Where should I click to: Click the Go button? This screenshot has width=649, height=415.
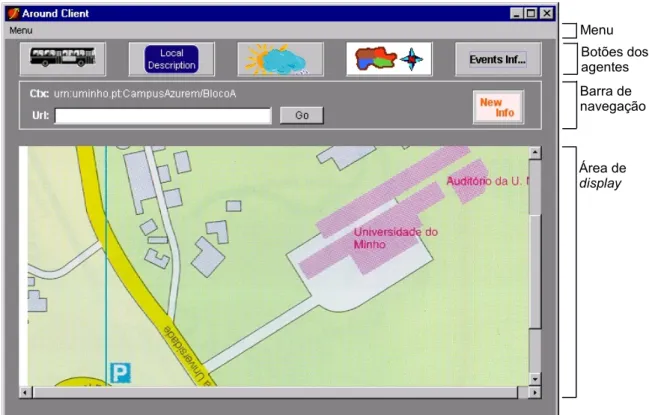(302, 115)
